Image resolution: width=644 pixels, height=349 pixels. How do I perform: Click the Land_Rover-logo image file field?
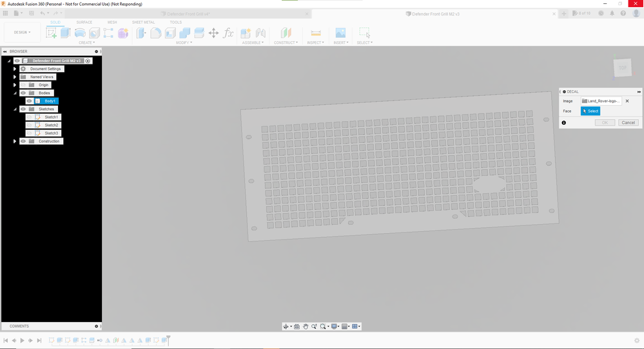tap(601, 101)
